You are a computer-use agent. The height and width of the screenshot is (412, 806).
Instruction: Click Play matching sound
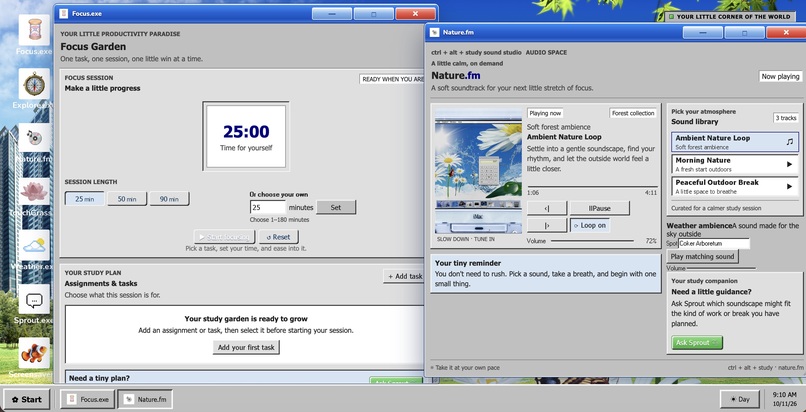pos(702,256)
